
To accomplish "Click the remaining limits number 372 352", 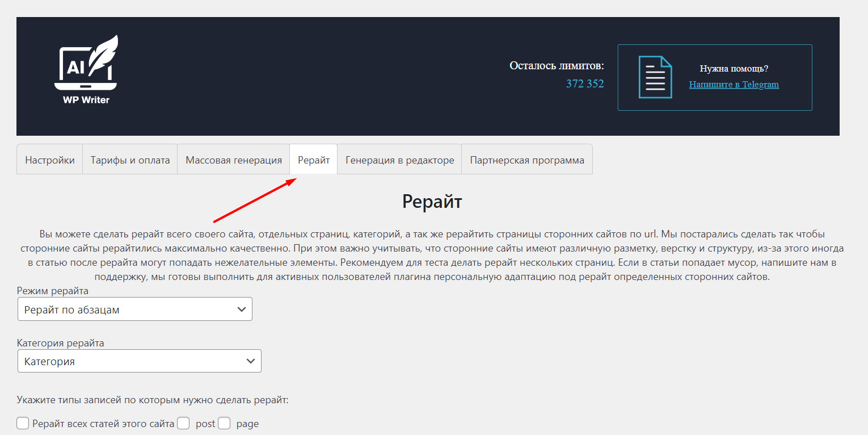I will tap(584, 84).
